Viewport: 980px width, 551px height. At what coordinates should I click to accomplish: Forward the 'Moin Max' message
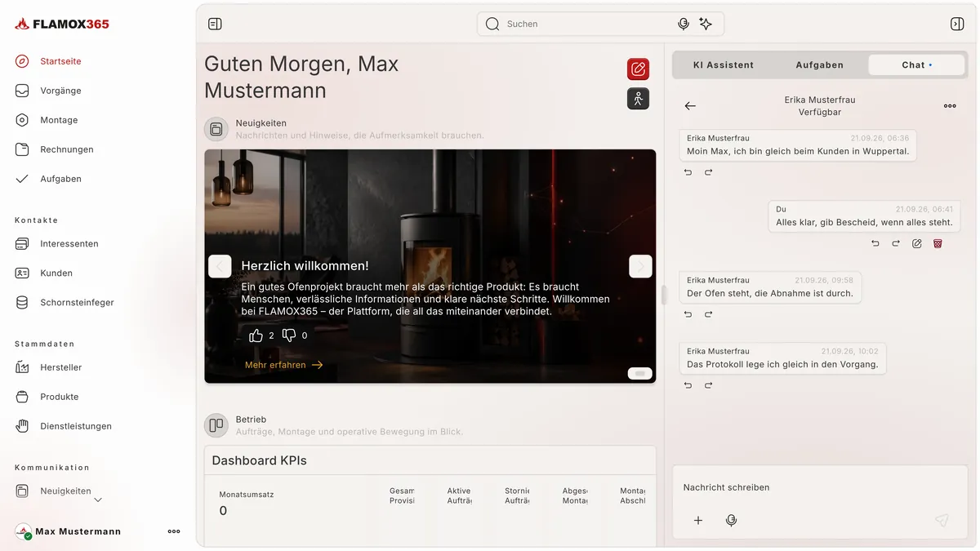[x=708, y=172]
